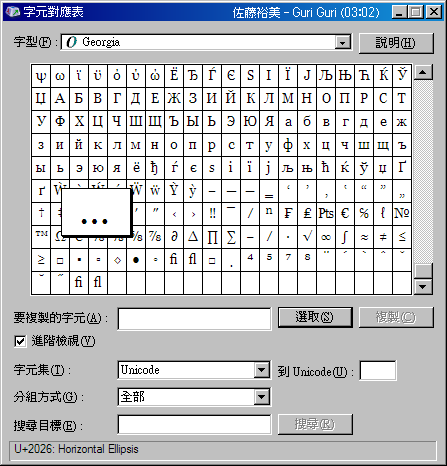This screenshot has height=466, width=447.
Task: Select the superscript n ⁿ character
Action: point(269,214)
